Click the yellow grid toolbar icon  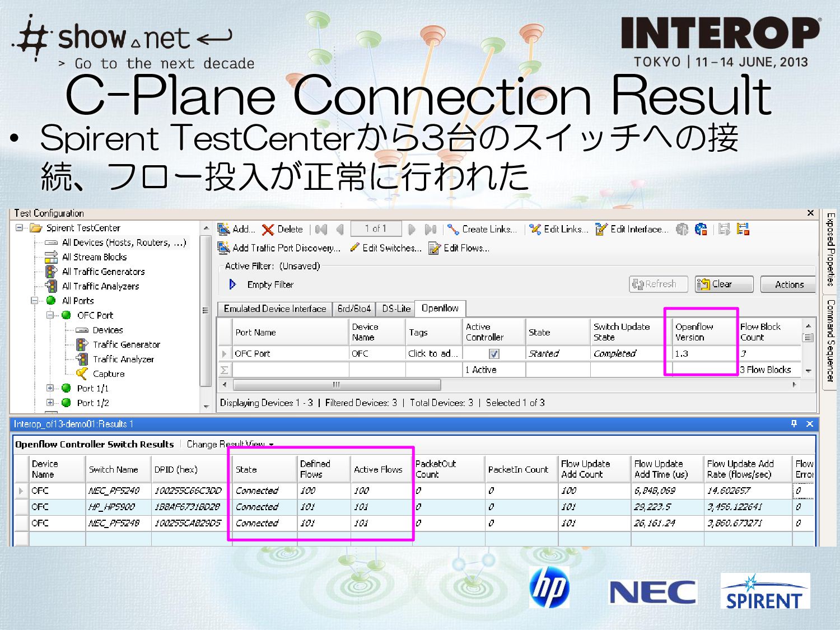[743, 229]
